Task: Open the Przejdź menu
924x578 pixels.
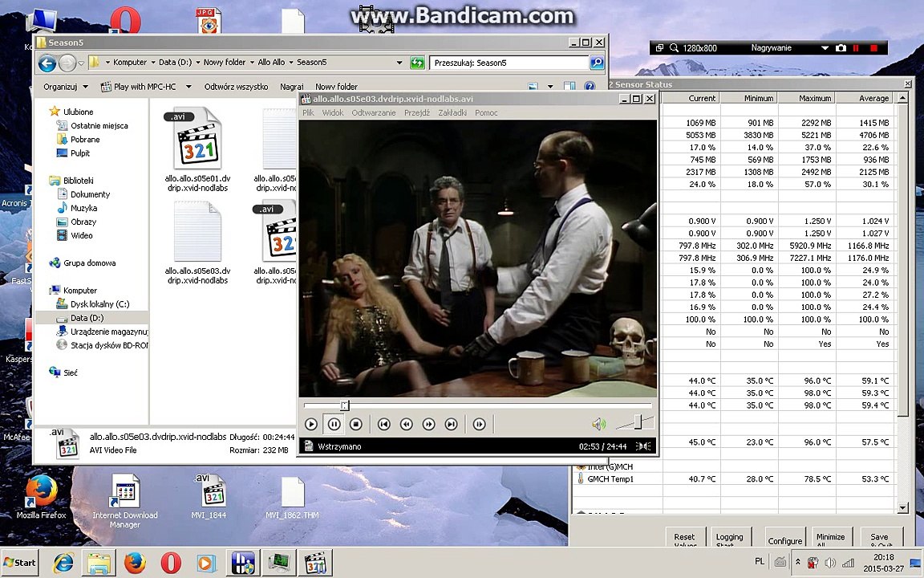Action: [x=416, y=112]
